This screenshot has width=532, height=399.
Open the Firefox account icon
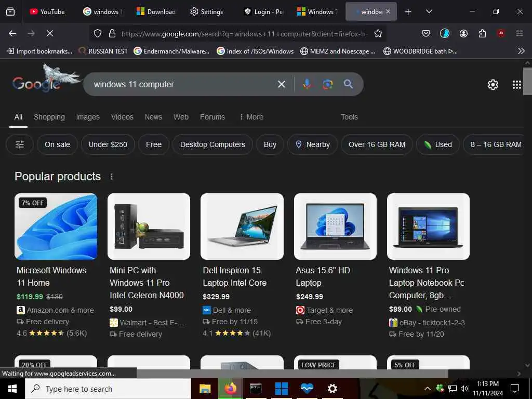pyautogui.click(x=463, y=33)
